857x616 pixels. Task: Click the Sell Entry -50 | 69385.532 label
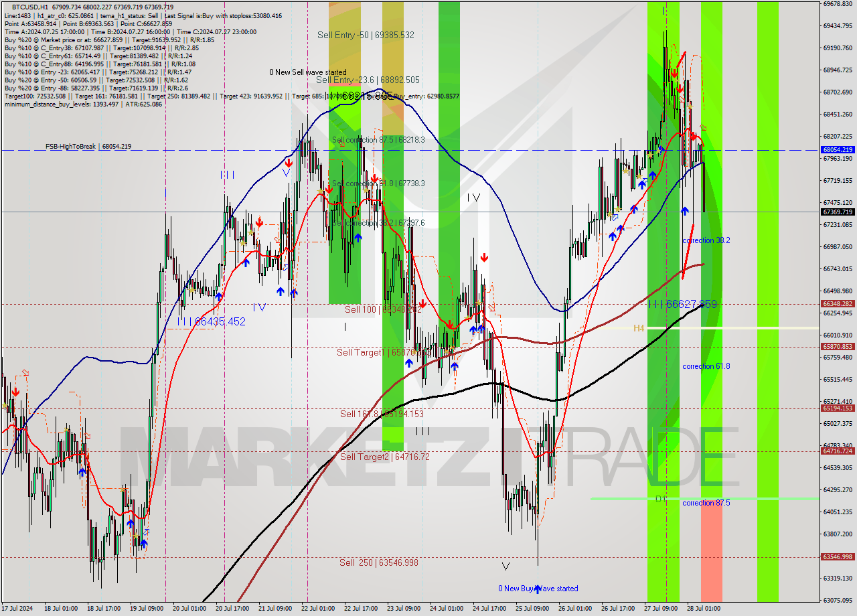366,35
